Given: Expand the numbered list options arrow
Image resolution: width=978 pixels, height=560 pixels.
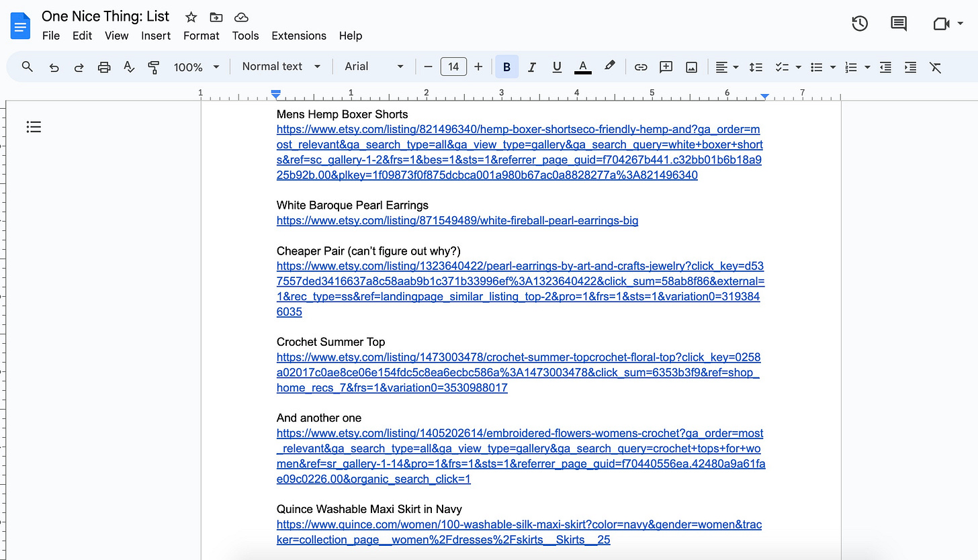Looking at the screenshot, I should (x=867, y=66).
